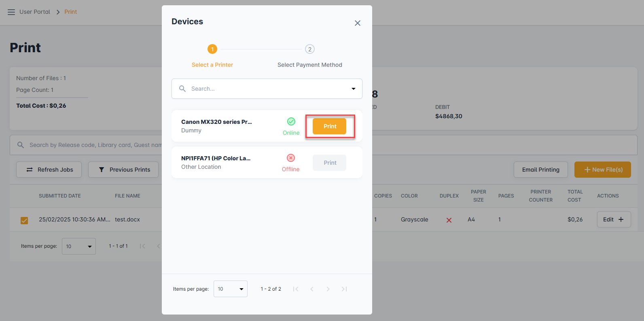Viewport: 644px width, 321px height.
Task: Click the Refresh Jobs button
Action: (x=49, y=170)
